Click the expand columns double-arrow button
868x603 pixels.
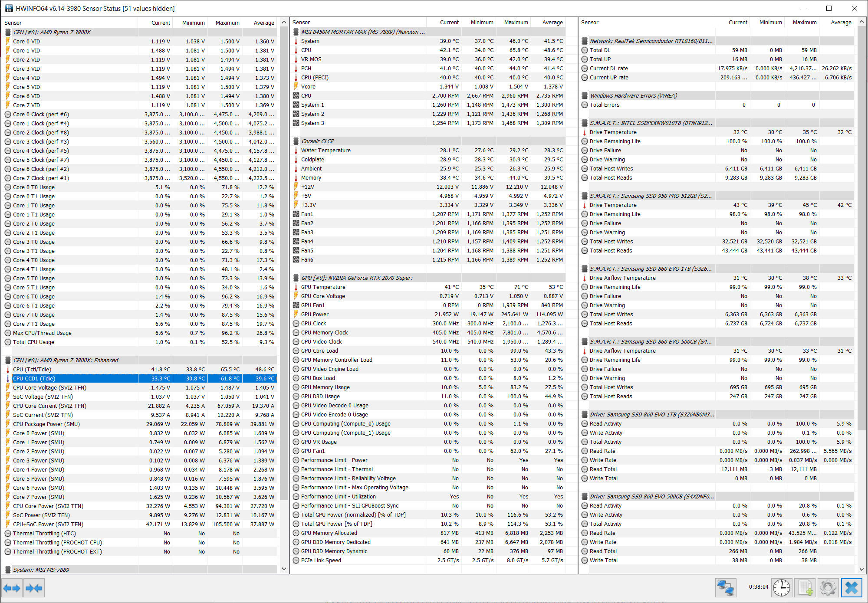point(12,588)
